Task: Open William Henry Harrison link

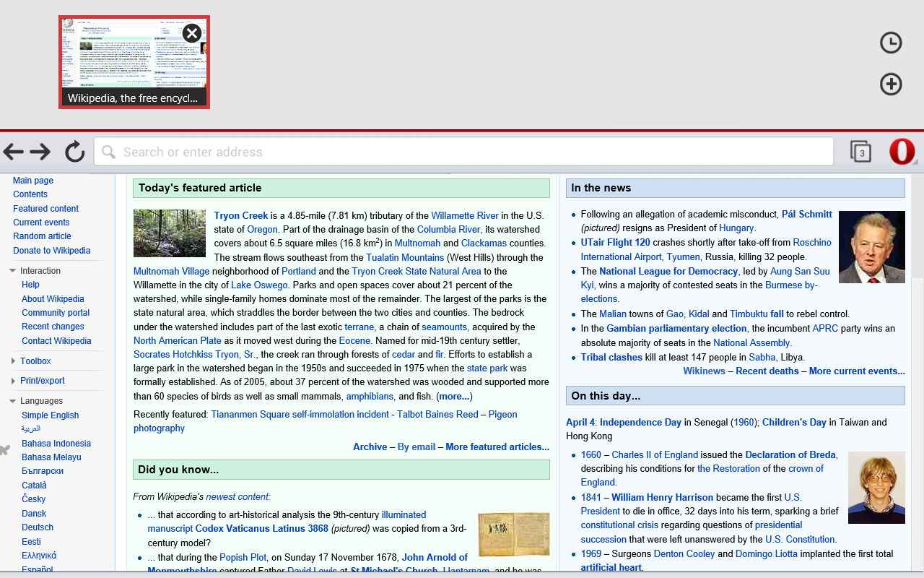Action: click(662, 498)
